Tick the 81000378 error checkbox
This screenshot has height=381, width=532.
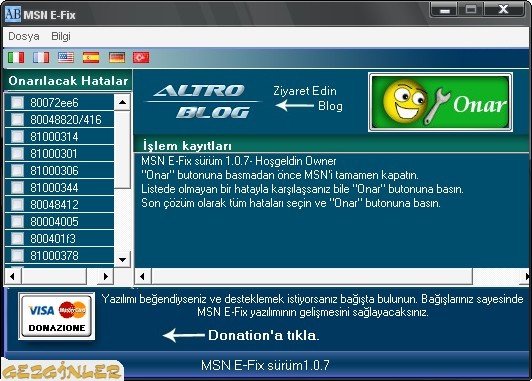[17, 255]
